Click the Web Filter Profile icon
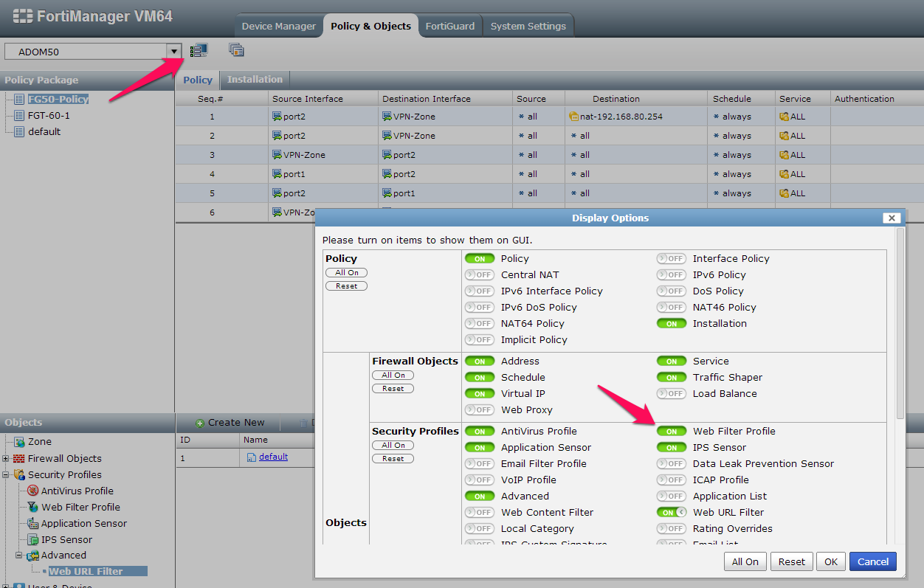This screenshot has height=588, width=924. click(32, 507)
